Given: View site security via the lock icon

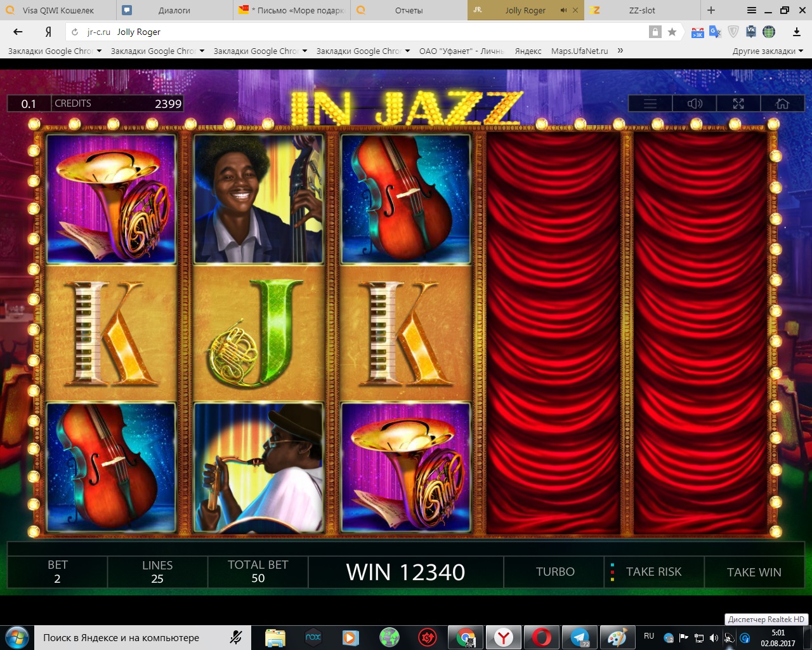Looking at the screenshot, I should pos(655,32).
